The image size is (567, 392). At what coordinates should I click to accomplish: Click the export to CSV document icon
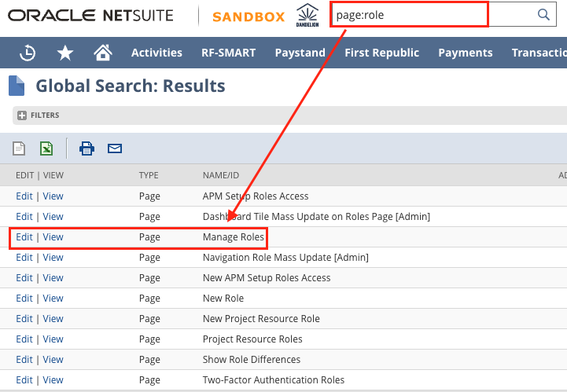tap(19, 148)
